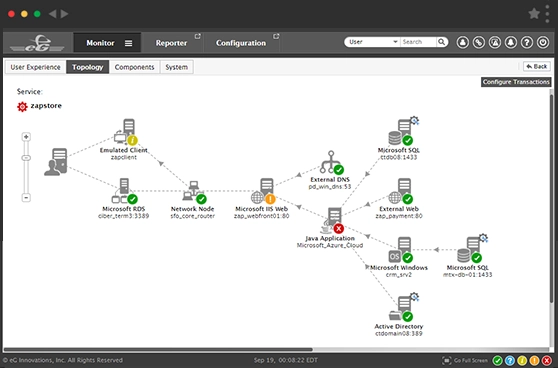Click the search magnifier icon
This screenshot has width=558, height=368.
pos(442,42)
